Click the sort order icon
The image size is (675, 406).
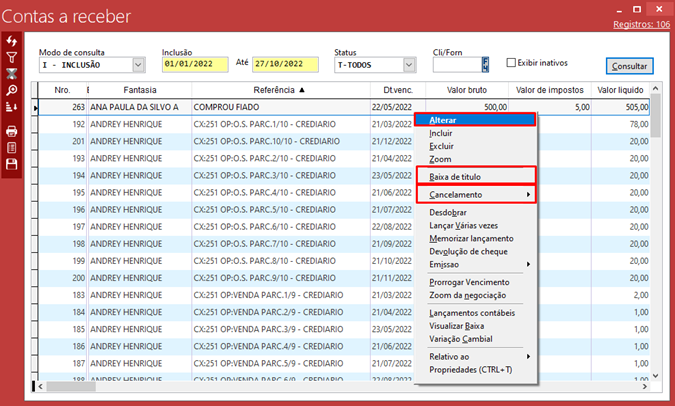pos(12,106)
